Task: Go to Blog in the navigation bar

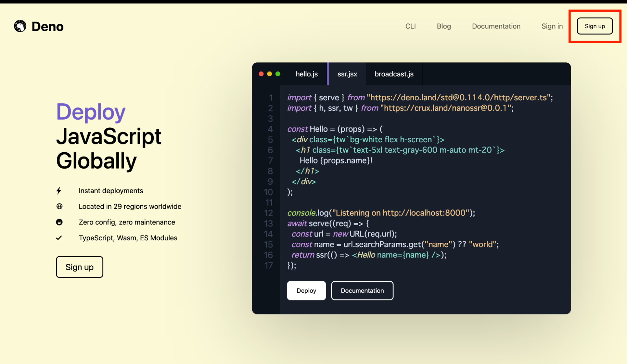Action: click(444, 26)
